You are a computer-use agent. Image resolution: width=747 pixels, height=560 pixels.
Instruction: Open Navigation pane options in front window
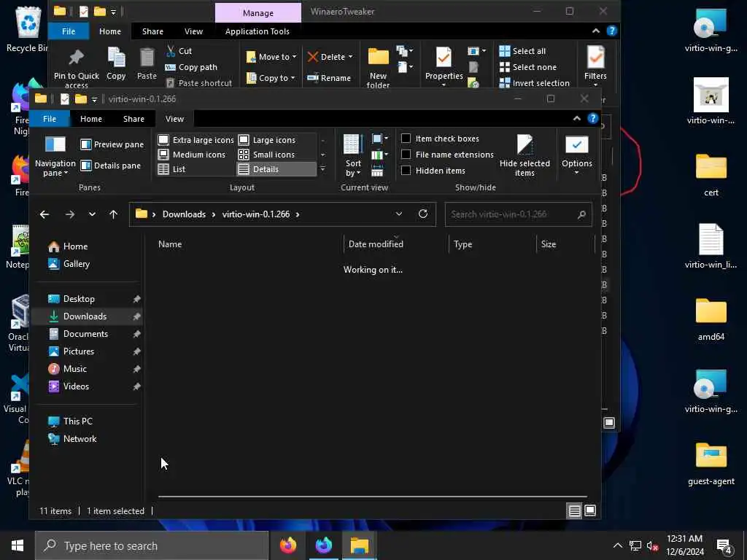pyautogui.click(x=55, y=156)
